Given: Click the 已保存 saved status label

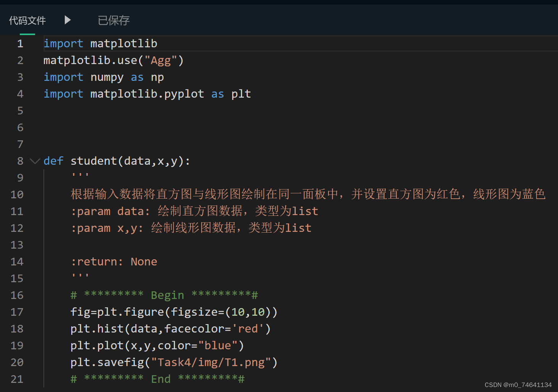Looking at the screenshot, I should click(113, 20).
